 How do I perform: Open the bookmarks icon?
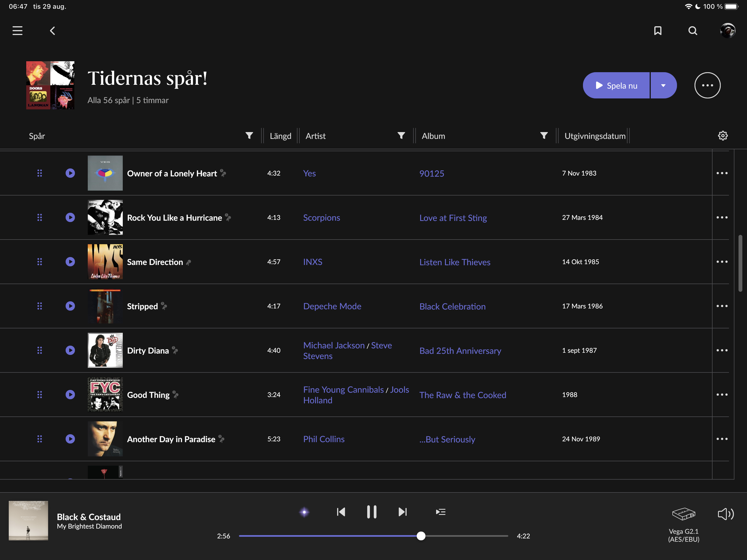coord(658,31)
